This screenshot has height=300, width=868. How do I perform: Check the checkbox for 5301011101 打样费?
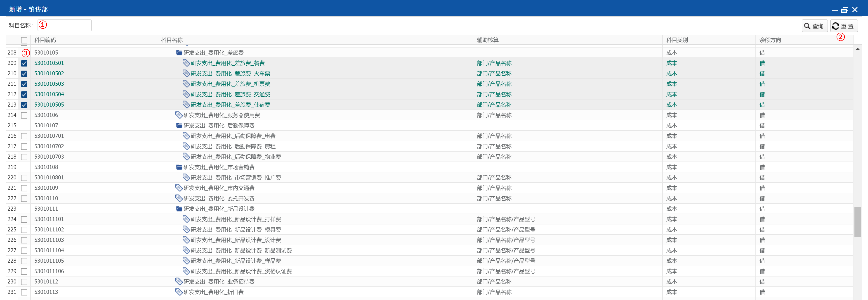click(x=24, y=219)
